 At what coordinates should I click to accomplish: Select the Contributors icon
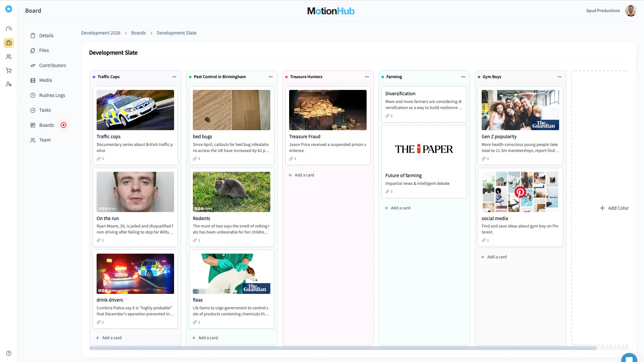tap(33, 65)
